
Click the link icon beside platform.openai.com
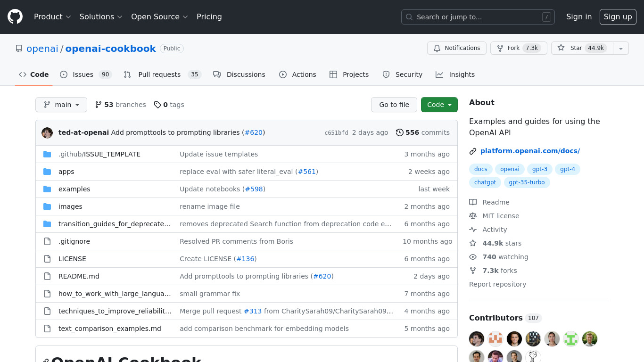[473, 151]
